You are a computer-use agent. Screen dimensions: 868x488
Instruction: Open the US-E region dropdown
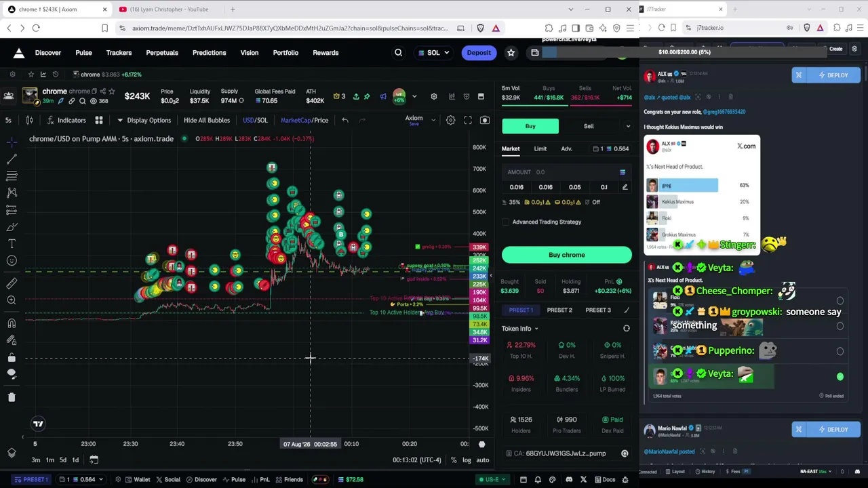pyautogui.click(x=492, y=480)
